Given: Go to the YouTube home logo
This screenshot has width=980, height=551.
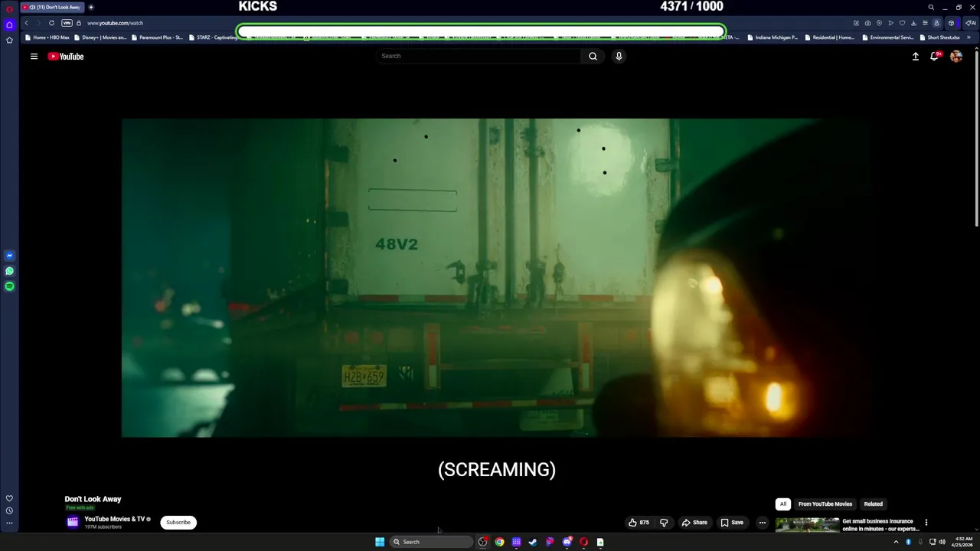Looking at the screenshot, I should click(66, 56).
